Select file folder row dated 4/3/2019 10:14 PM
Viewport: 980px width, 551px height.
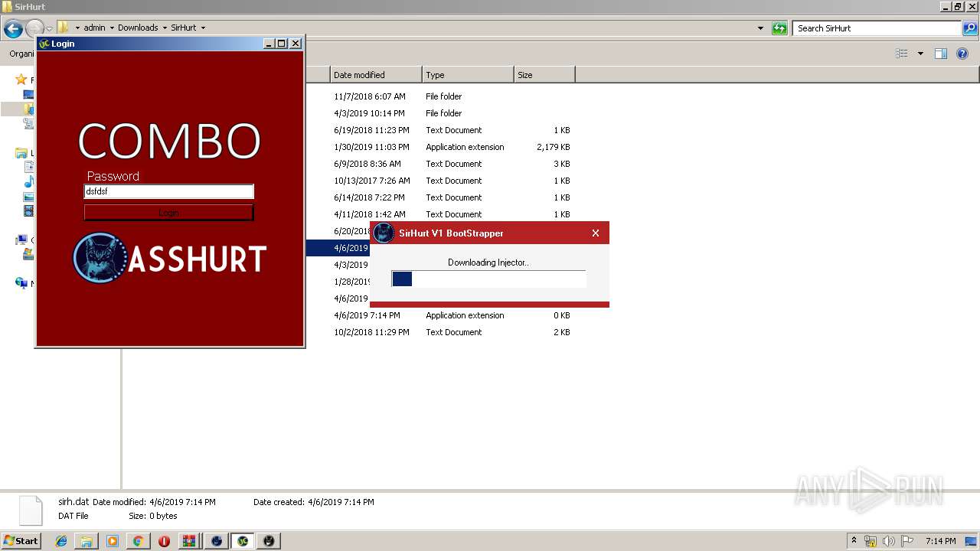click(452, 113)
